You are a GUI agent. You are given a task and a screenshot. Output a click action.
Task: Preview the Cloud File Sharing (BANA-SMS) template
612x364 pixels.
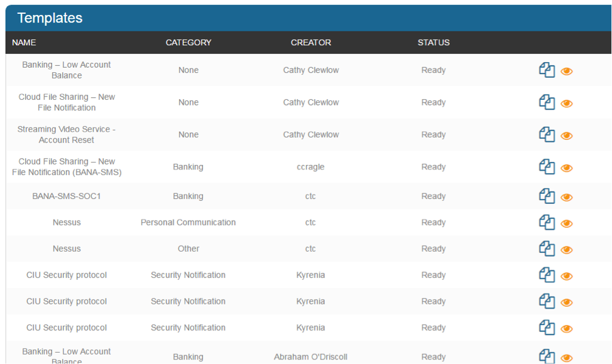[567, 168]
